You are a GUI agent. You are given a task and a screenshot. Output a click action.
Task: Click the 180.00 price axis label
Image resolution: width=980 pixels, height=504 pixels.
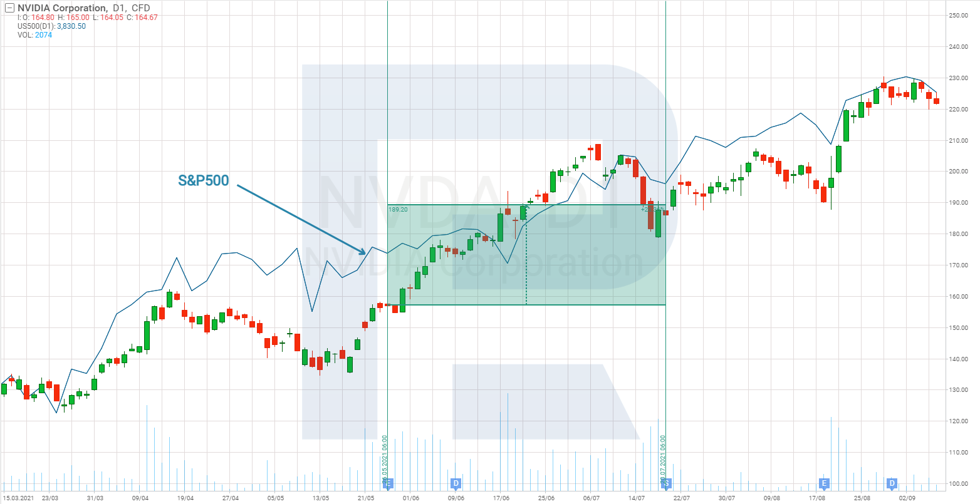[959, 234]
